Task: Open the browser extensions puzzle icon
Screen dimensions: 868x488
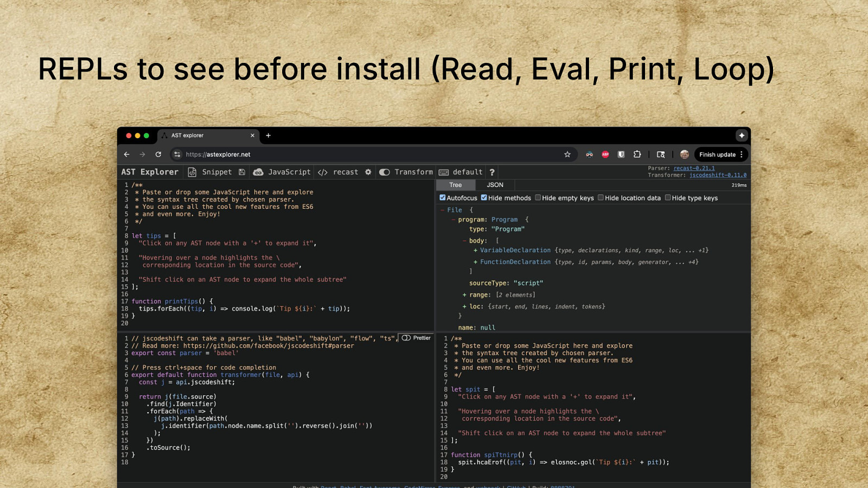Action: click(x=637, y=155)
